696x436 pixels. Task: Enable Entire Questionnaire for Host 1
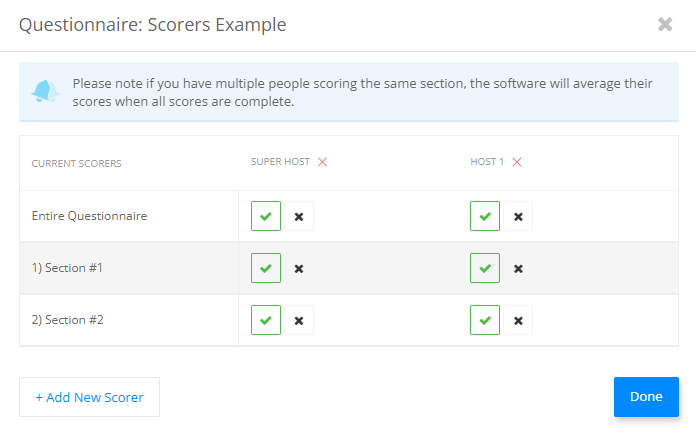coord(485,216)
